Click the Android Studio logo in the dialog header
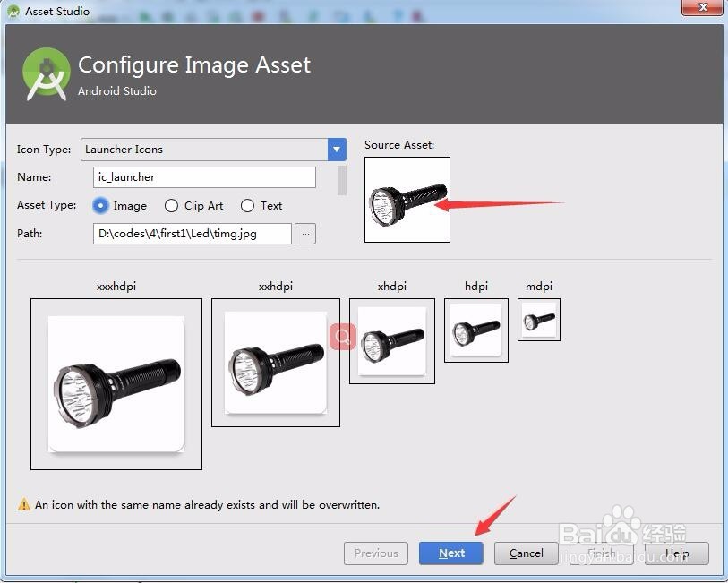This screenshot has height=583, width=728. [46, 73]
